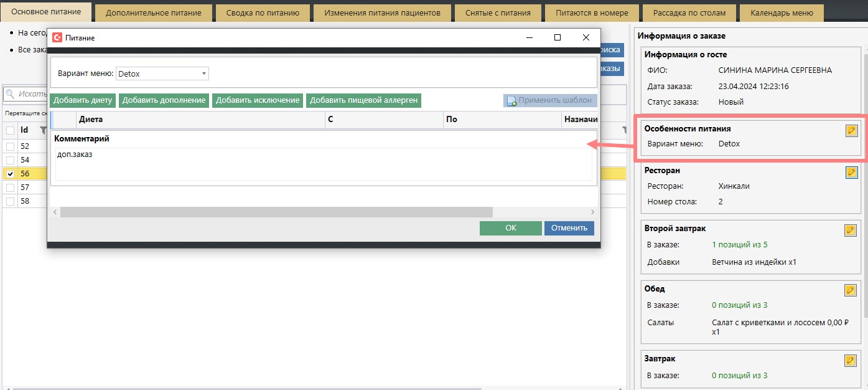Open edit icon for Второй завтрак
Image resolution: width=868 pixels, height=390 pixels.
pos(851,231)
